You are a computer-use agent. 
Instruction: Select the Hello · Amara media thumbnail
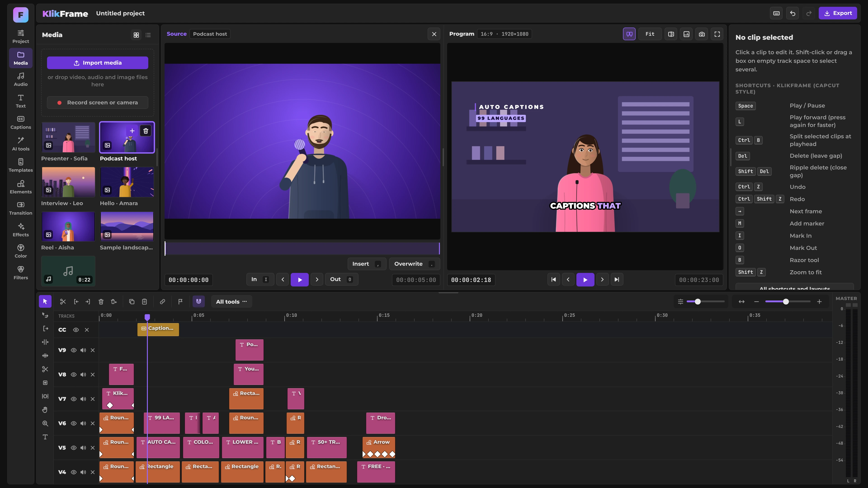point(127,182)
